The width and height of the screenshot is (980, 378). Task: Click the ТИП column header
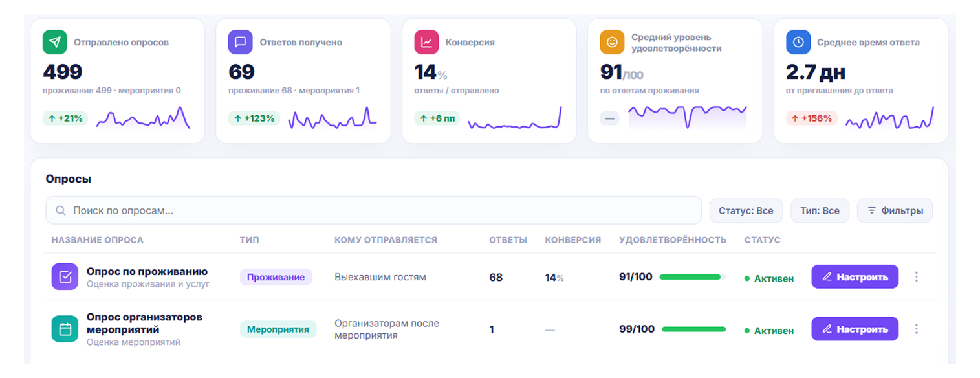point(249,240)
